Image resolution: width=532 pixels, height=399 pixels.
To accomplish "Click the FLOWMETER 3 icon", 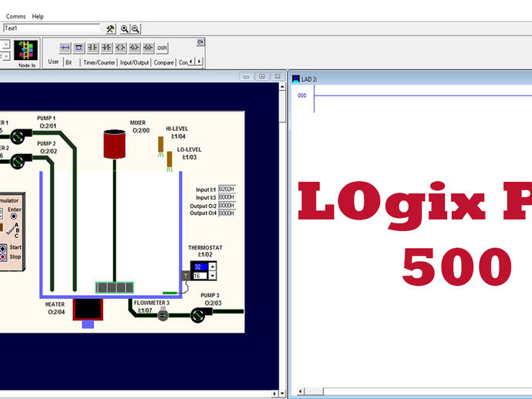I will 163,315.
